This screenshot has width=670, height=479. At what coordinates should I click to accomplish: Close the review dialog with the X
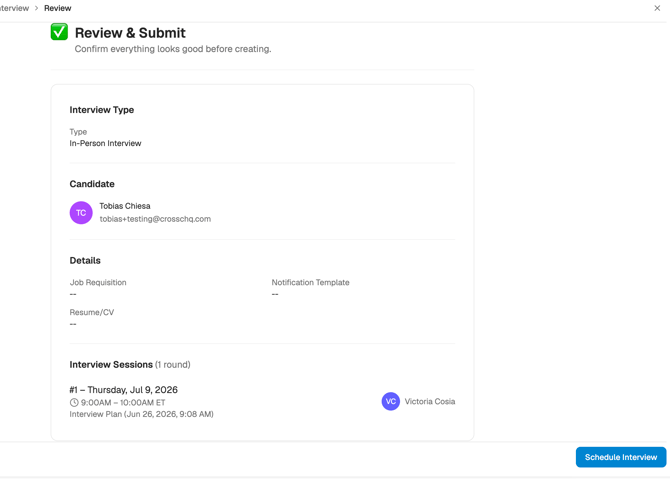[657, 8]
